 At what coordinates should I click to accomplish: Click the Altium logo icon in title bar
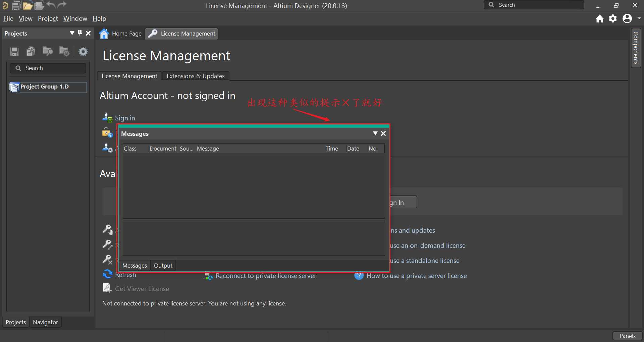[5, 5]
